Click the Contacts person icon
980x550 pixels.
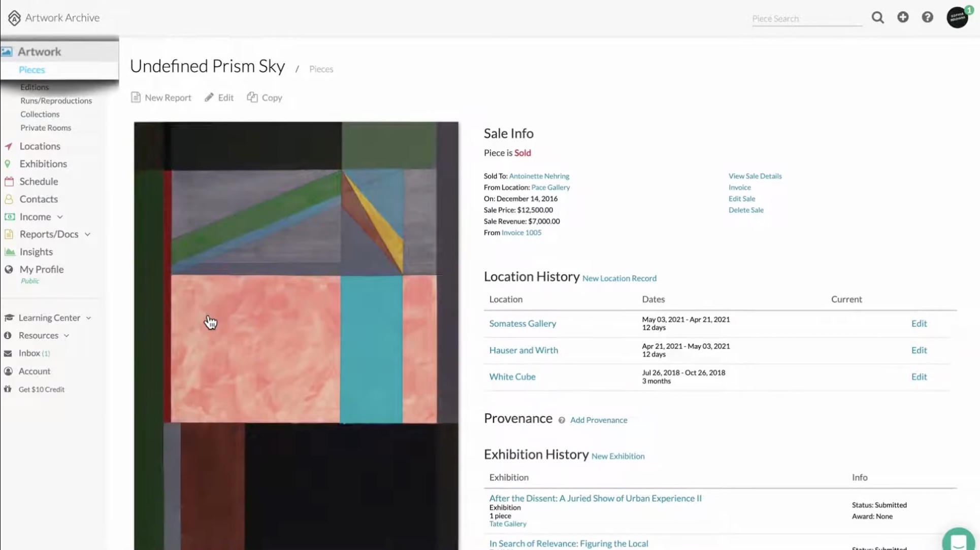click(9, 199)
